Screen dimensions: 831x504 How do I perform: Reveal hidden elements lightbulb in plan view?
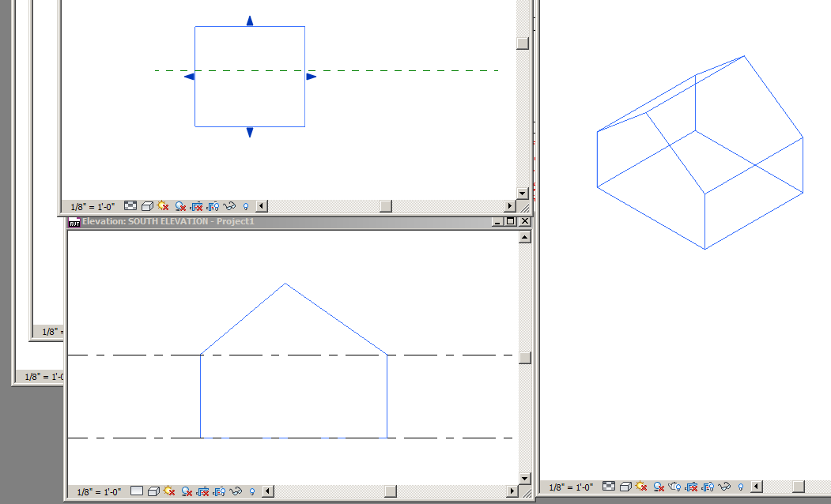(x=245, y=206)
